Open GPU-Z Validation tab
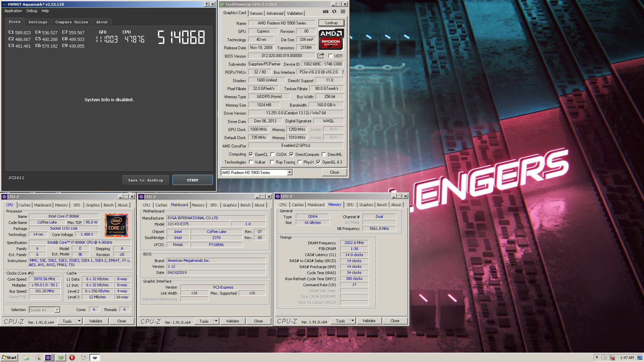The width and height of the screenshot is (644, 362). coord(295,13)
